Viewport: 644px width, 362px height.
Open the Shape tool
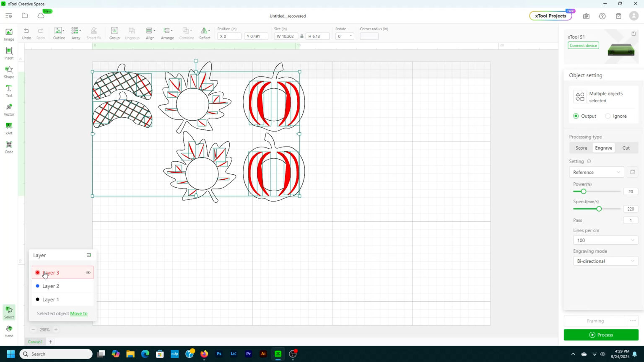(9, 72)
